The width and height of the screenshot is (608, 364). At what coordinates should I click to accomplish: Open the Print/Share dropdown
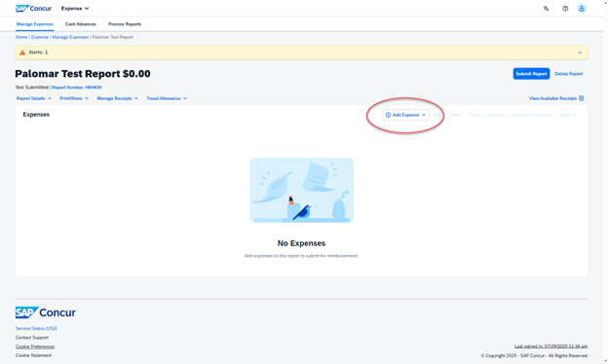[x=74, y=98]
